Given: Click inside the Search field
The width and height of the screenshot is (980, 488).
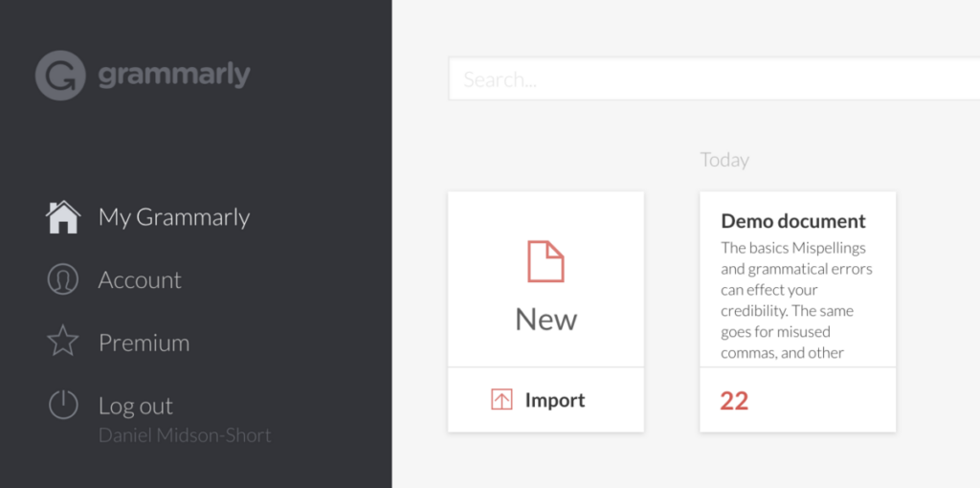Looking at the screenshot, I should pos(714,79).
